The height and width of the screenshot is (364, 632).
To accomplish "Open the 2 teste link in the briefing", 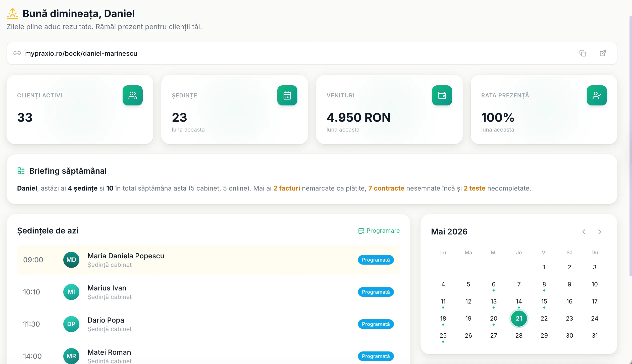I will point(475,188).
